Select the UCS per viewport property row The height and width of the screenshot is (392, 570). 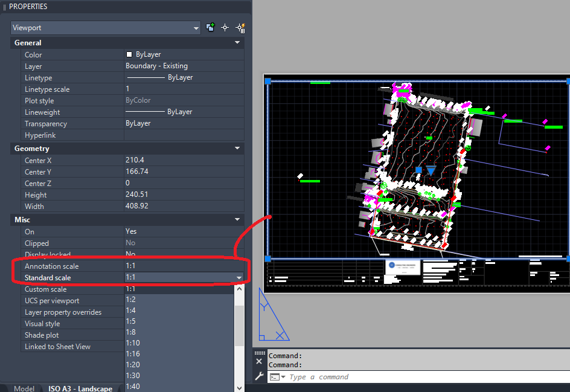(x=72, y=301)
